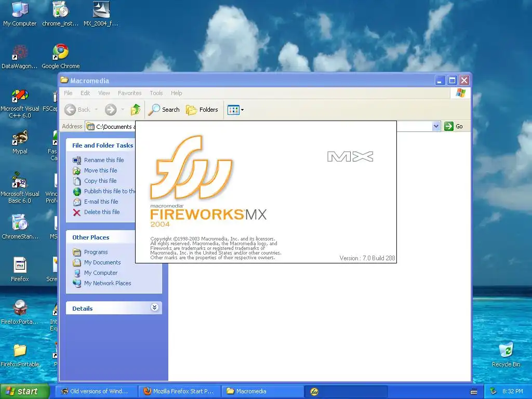Click Delete this file task
Screen dimensions: 532x399
(x=96, y=212)
